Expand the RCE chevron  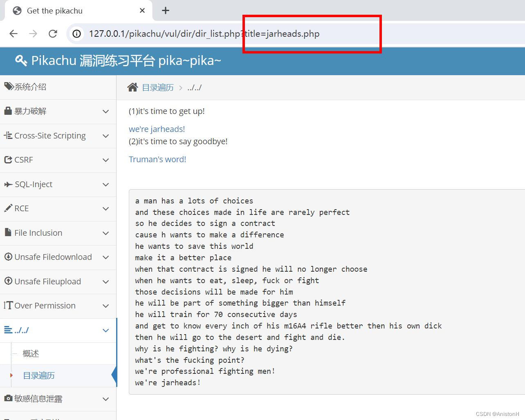click(105, 209)
